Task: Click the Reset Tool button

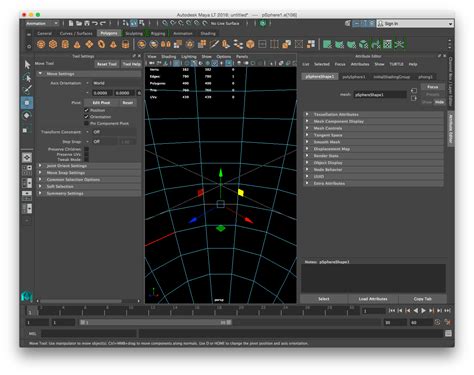Action: coord(107,64)
